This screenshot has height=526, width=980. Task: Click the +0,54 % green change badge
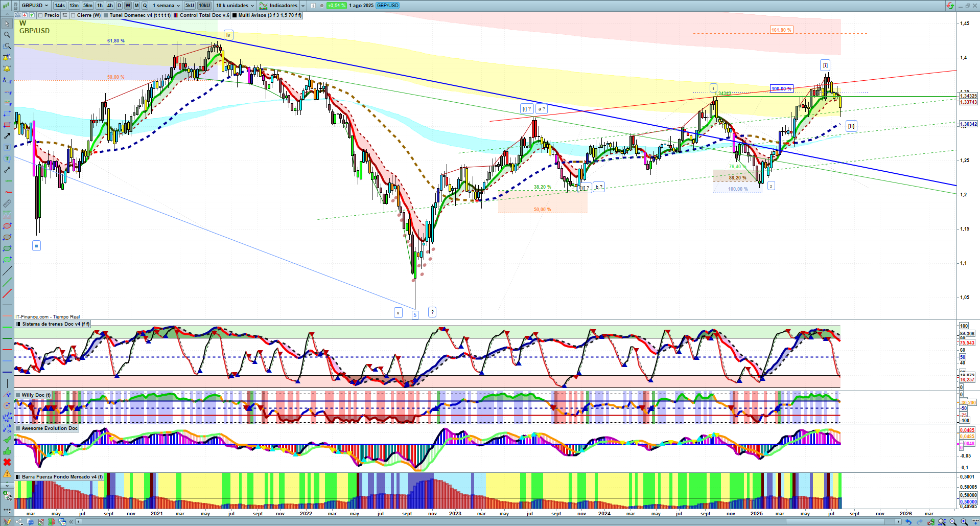[x=336, y=6]
